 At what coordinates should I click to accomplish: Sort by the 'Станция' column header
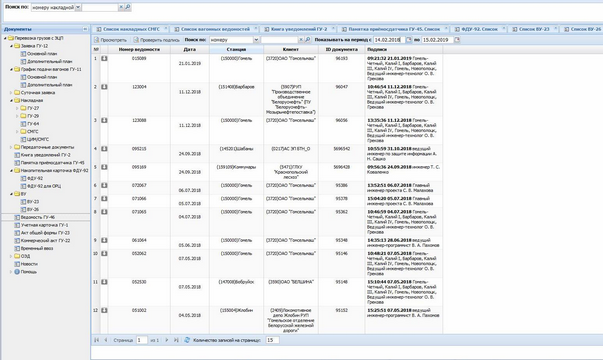(236, 50)
